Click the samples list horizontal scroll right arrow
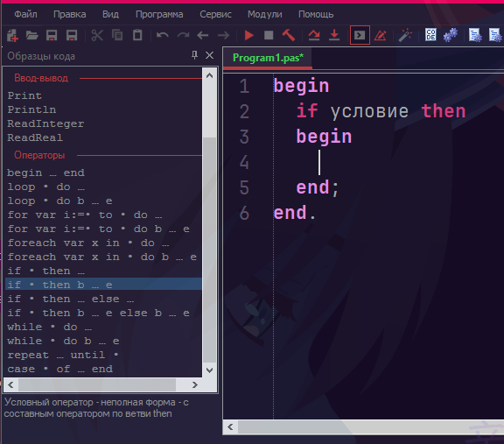The width and height of the screenshot is (504, 444). pyautogui.click(x=195, y=384)
